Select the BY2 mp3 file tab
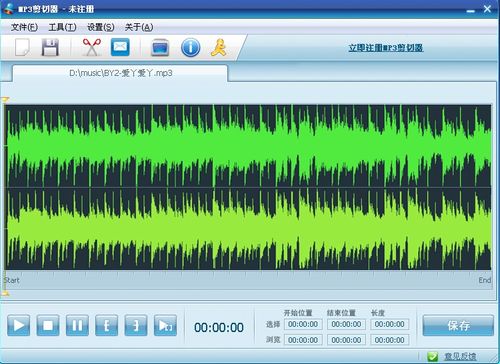Viewport: 500px width, 364px height. pos(121,73)
